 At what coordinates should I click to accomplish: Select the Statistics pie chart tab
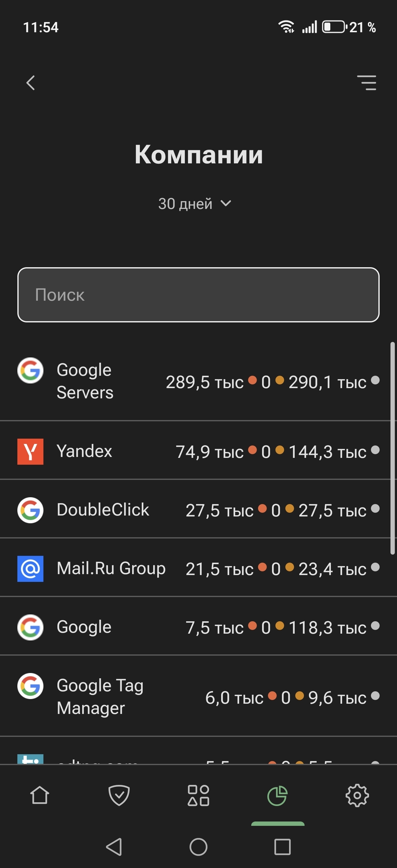[277, 795]
